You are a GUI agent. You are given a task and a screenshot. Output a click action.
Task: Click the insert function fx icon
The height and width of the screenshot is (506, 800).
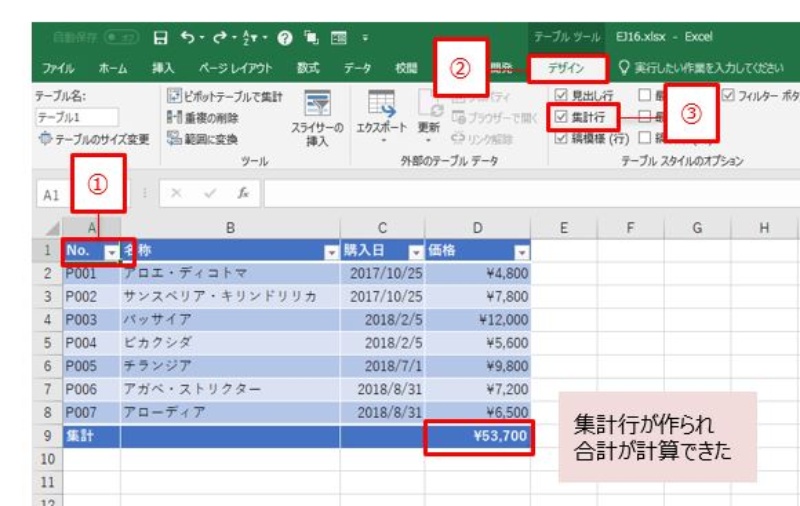pos(243,194)
